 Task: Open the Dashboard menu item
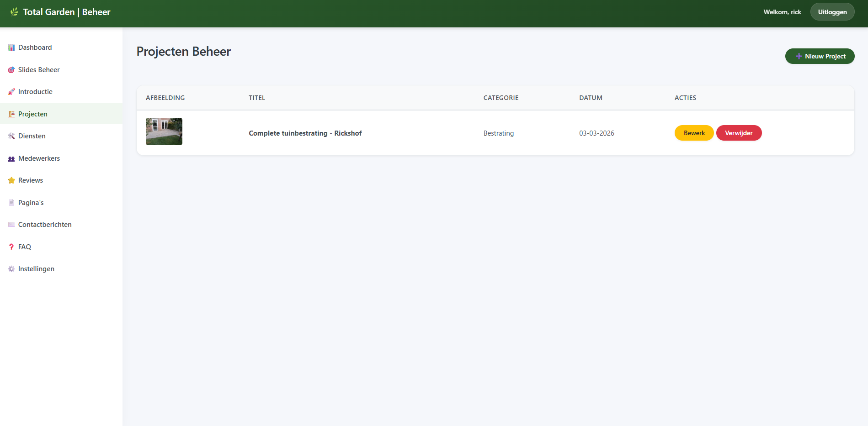[x=61, y=47]
